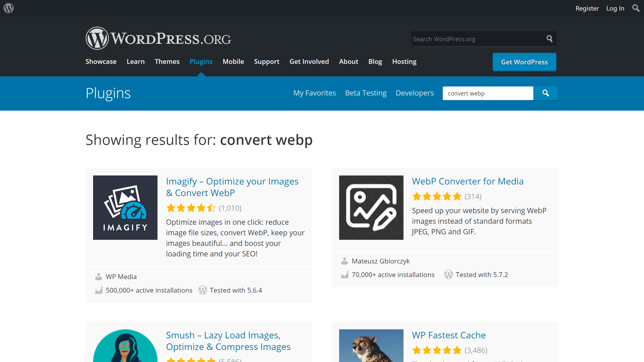This screenshot has height=362, width=644.
Task: Click the WP Fastest Cache star rating
Action: 437,350
